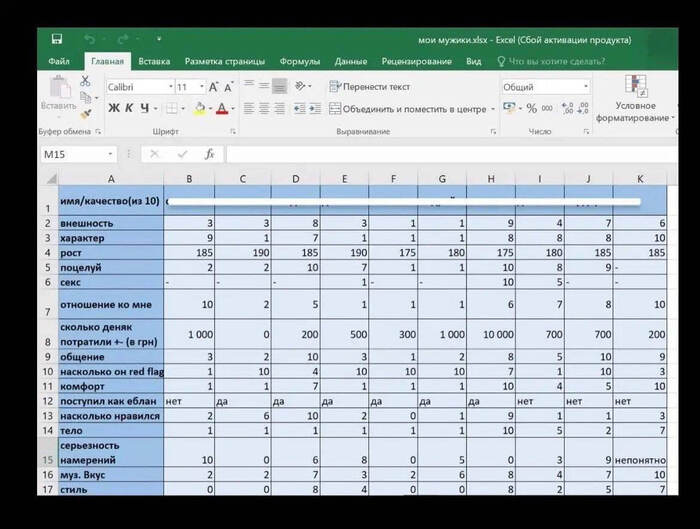Click the Undo arrow in title bar
This screenshot has height=529, width=700.
tap(89, 39)
